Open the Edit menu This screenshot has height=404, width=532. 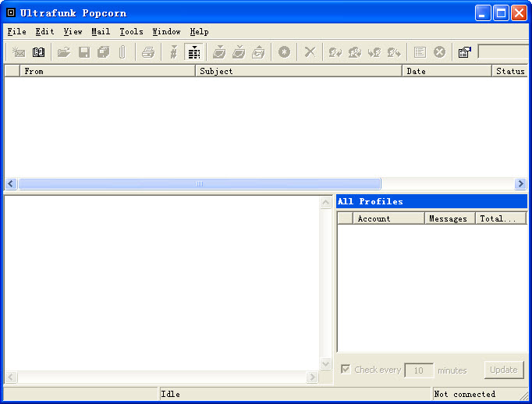44,31
